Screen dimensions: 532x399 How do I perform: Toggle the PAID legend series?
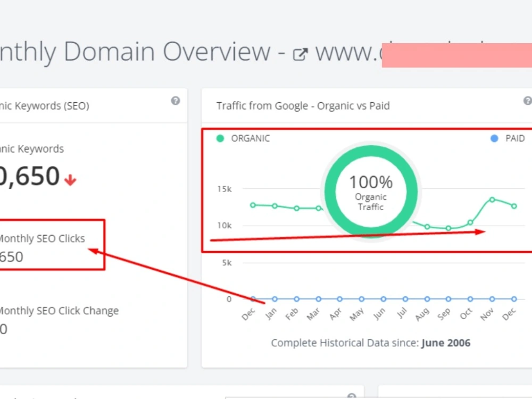[x=508, y=138]
